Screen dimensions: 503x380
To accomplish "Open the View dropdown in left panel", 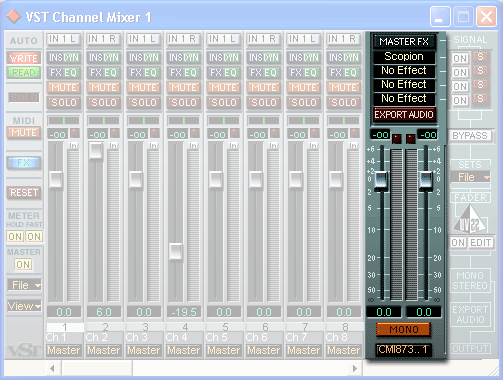I will (24, 306).
